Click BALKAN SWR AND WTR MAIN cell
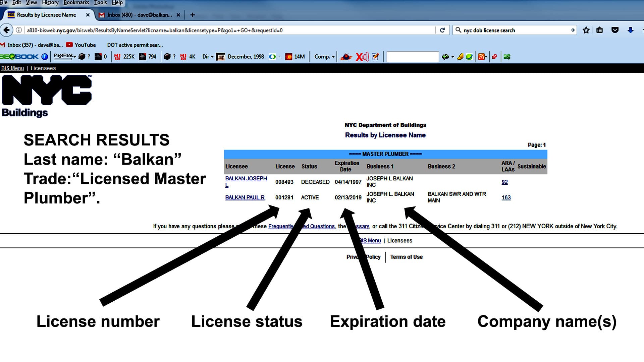Viewport: 644px width, 362px height. tap(457, 197)
